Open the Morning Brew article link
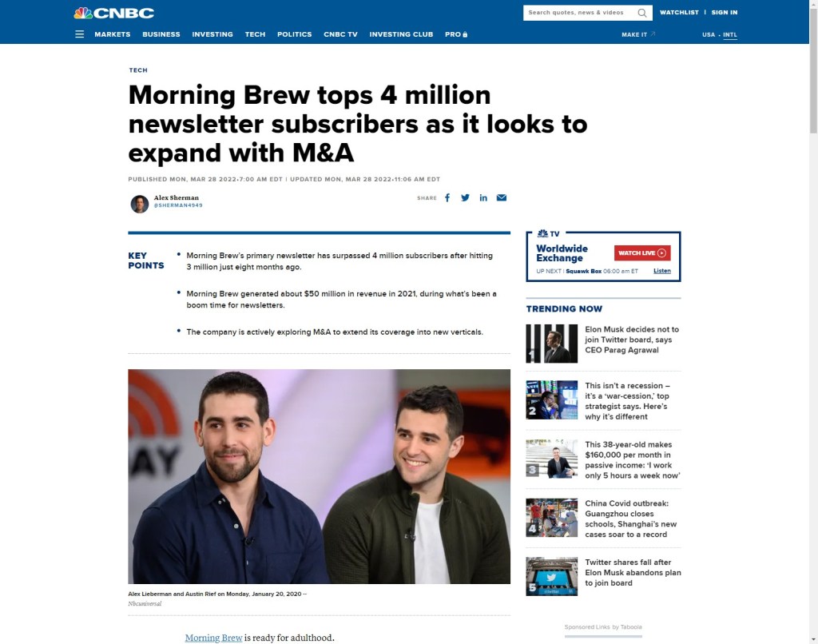The image size is (818, 644). tap(212, 638)
